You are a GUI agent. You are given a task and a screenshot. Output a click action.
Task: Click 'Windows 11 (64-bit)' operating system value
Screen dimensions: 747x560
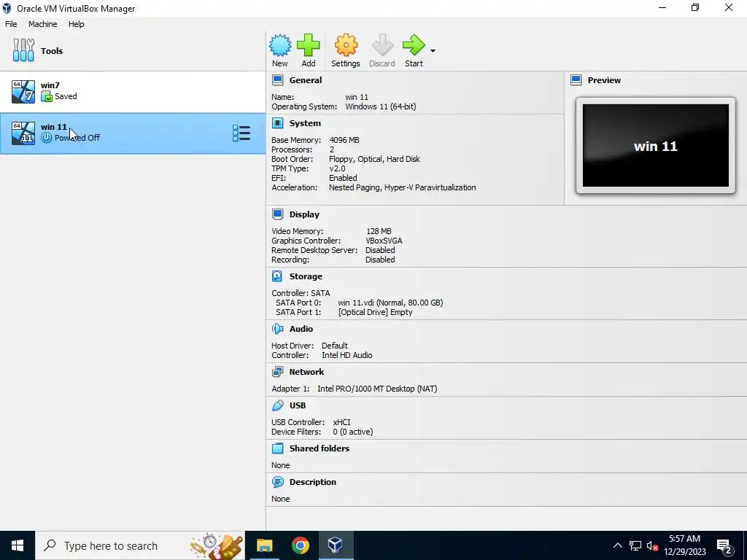pyautogui.click(x=381, y=106)
